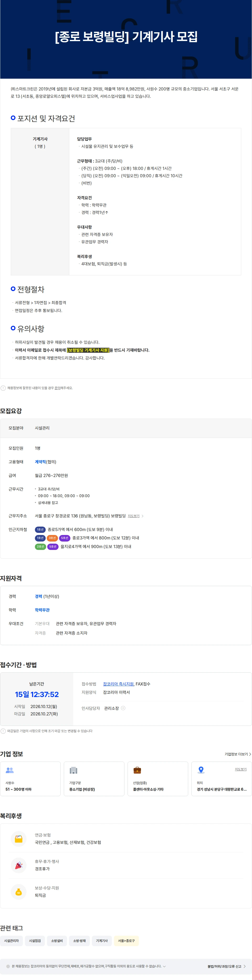Viewport: 252px width, 980px height.
Task: Click 국민연금, 고용보험 benefits text
Action: [x=68, y=842]
